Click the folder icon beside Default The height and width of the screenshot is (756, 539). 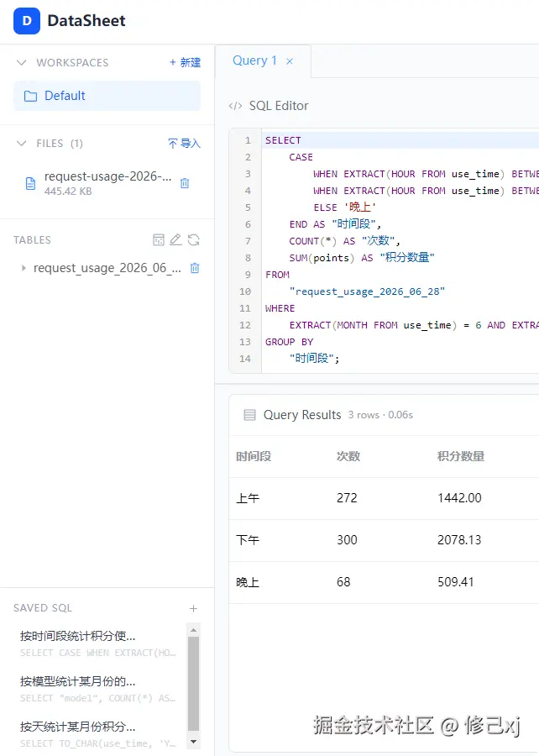coord(30,96)
